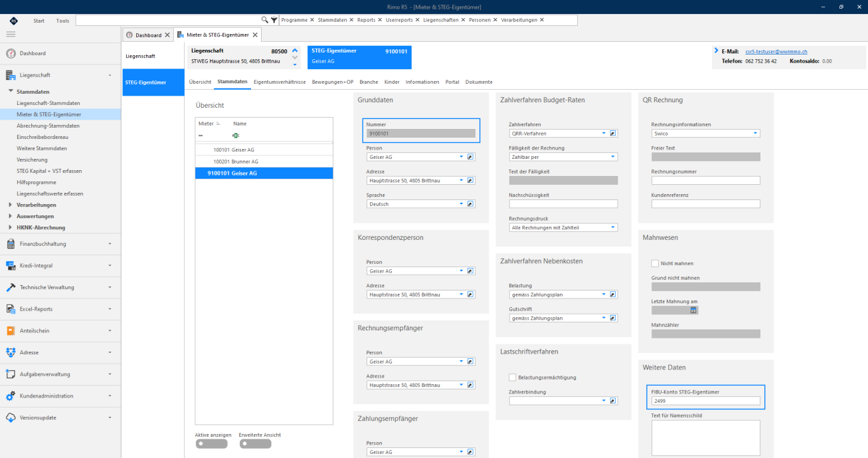Click the Technische Verwaltung hammer icon
The height and width of the screenshot is (458, 868).
click(11, 287)
